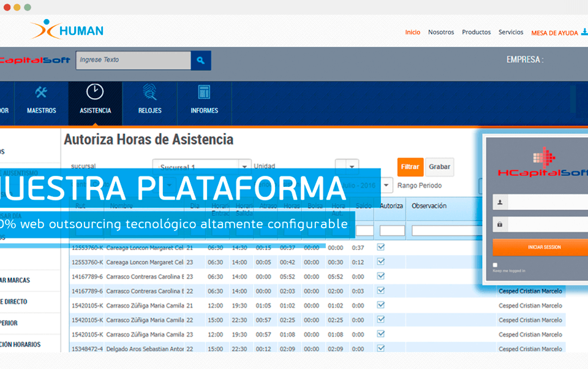Expand the Unidad dropdown
This screenshot has height=369, width=588.
(x=348, y=166)
